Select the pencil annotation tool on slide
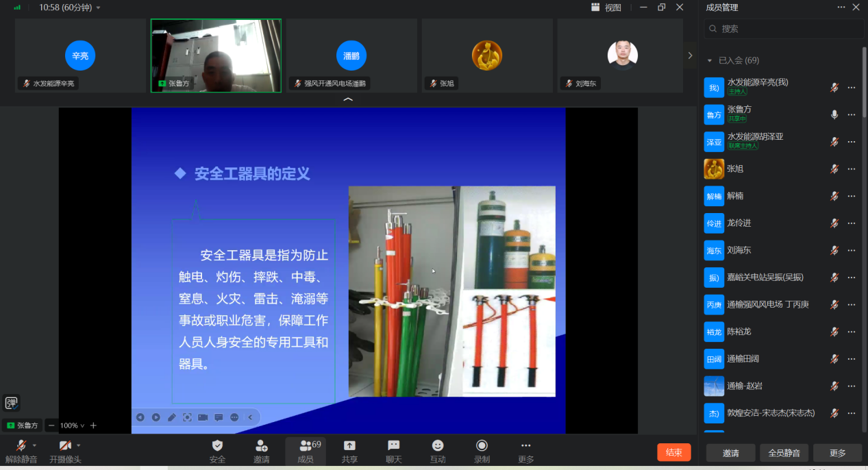The image size is (868, 470). tap(171, 417)
